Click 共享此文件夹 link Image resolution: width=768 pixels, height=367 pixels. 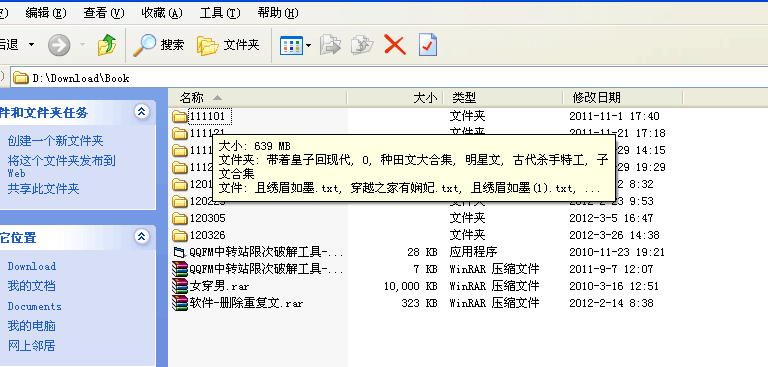(x=43, y=189)
